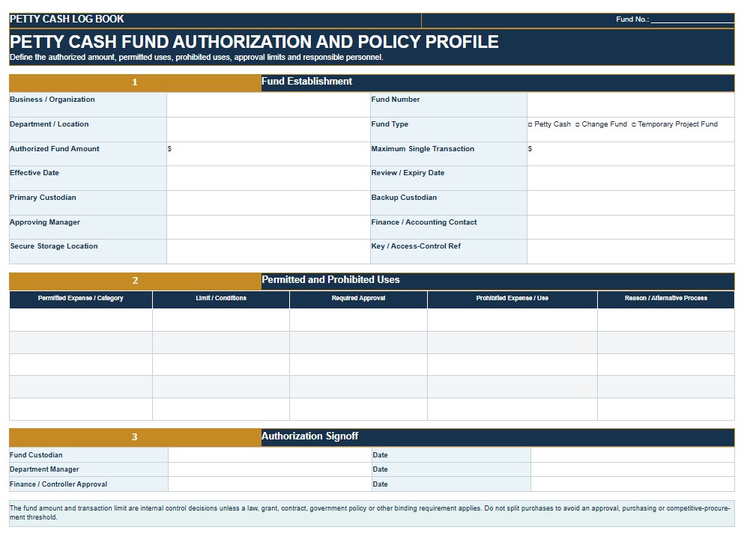Click the subtitle 'Define the authorized amount, permitted uses...'

pyautogui.click(x=196, y=58)
